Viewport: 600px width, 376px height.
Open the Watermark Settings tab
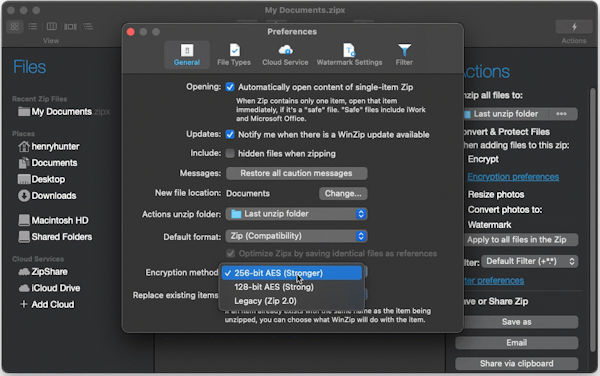[x=349, y=55]
